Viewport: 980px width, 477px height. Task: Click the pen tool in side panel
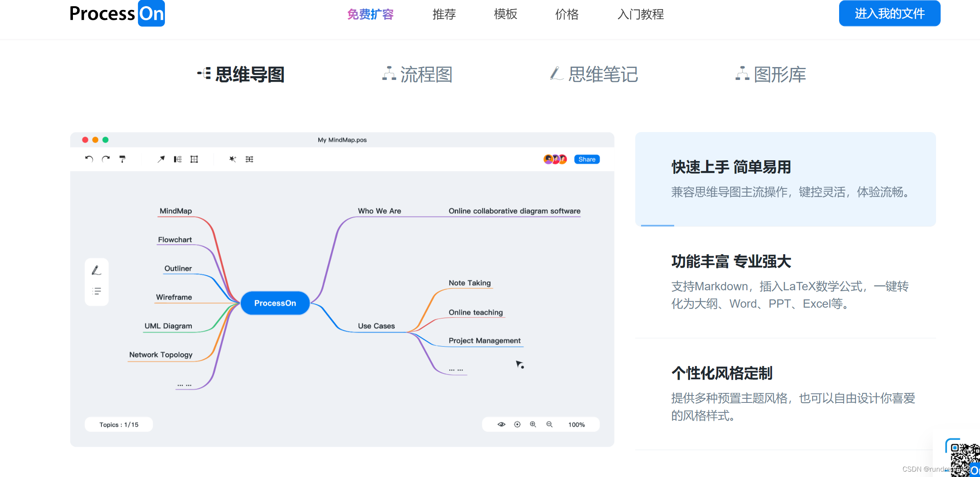coord(96,270)
